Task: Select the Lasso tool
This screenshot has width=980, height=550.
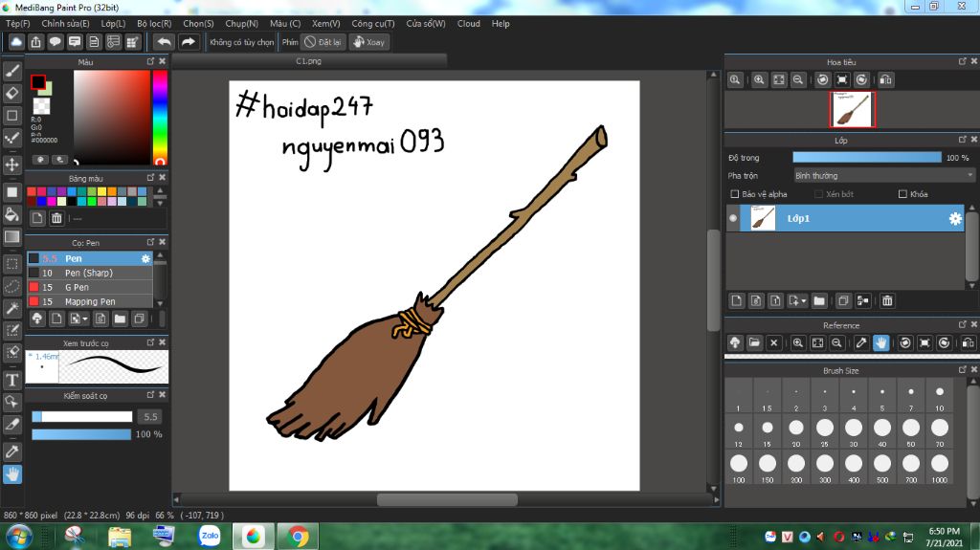Action: (x=11, y=286)
